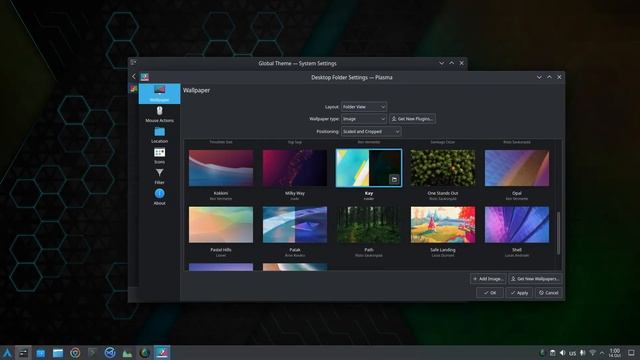This screenshot has height=360, width=640.
Task: Click the US keyboard layout indicator
Action: pyautogui.click(x=573, y=353)
